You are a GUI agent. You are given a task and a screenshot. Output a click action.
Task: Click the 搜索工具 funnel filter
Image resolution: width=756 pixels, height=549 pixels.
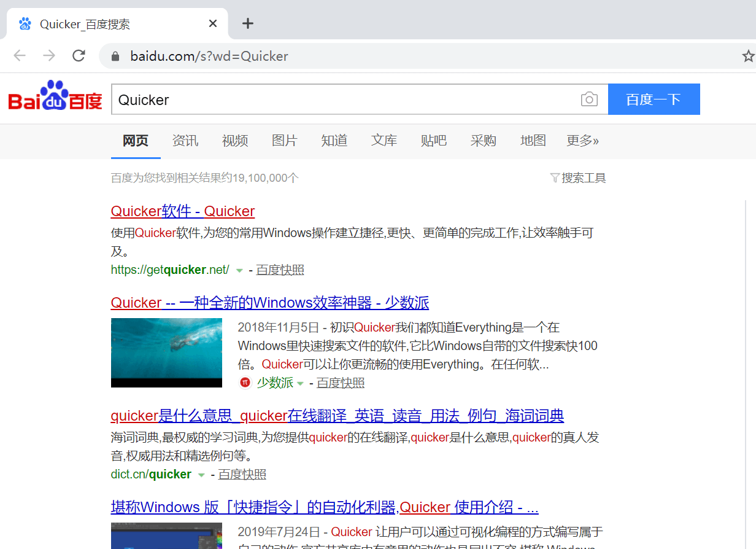pos(578,178)
